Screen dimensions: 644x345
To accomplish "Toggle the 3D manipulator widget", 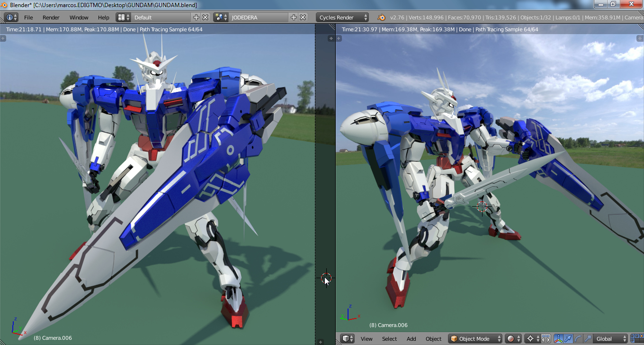I will click(558, 339).
